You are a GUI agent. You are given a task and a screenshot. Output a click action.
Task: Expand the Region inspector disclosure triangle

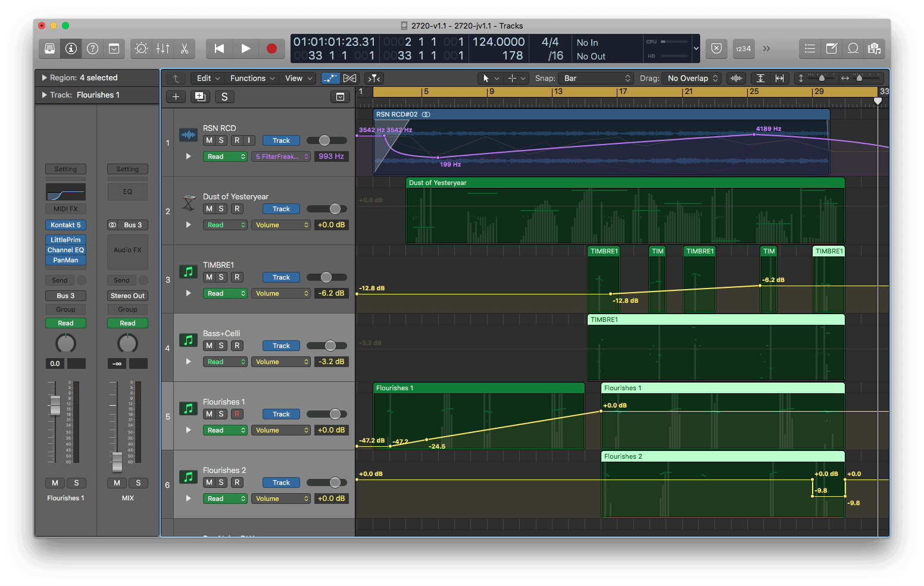(x=44, y=78)
